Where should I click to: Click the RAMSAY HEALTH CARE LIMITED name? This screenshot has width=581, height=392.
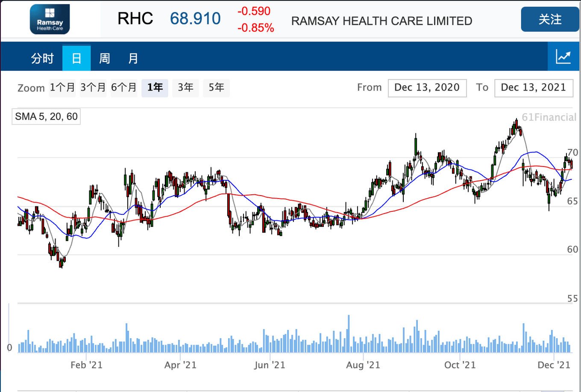381,21
